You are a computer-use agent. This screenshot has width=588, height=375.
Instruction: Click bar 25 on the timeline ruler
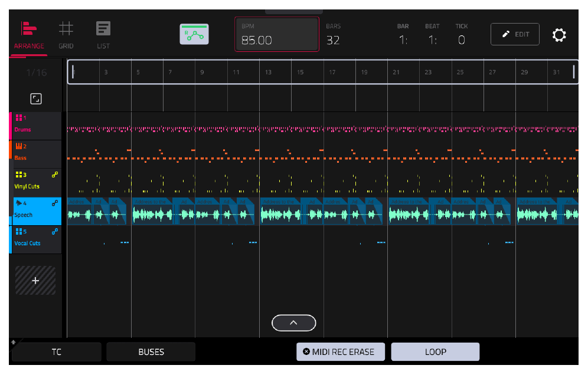(460, 73)
